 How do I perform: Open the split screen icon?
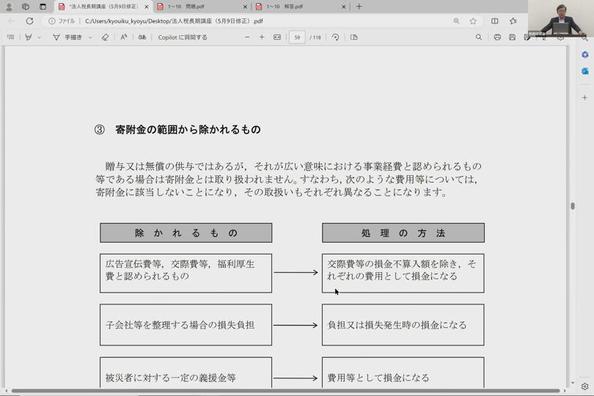click(495, 21)
